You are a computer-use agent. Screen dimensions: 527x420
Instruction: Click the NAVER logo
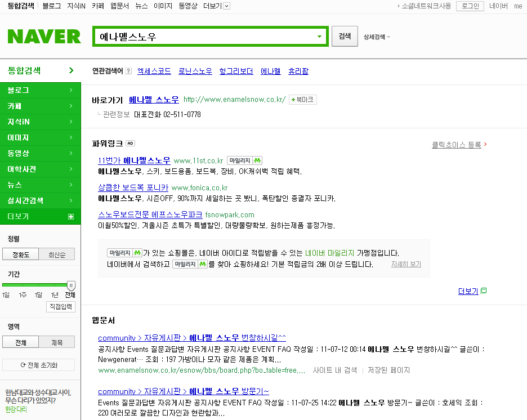point(44,37)
